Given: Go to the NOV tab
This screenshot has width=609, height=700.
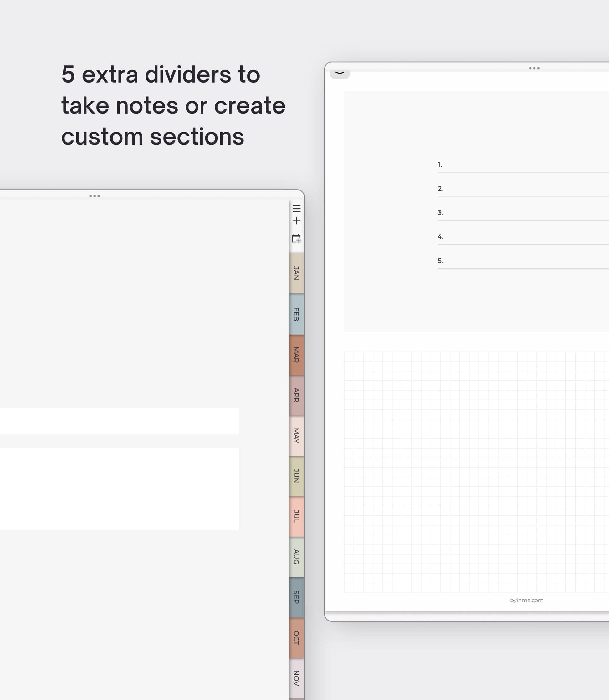Looking at the screenshot, I should pos(296,678).
